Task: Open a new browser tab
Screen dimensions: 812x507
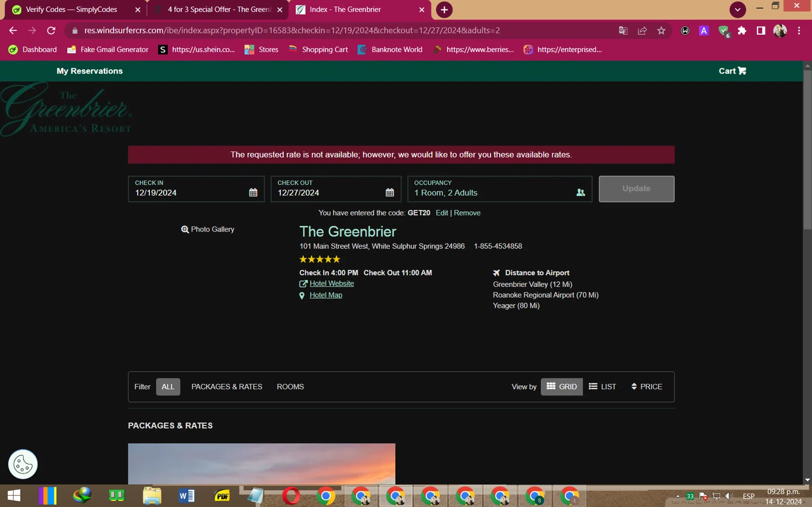Action: pyautogui.click(x=444, y=10)
